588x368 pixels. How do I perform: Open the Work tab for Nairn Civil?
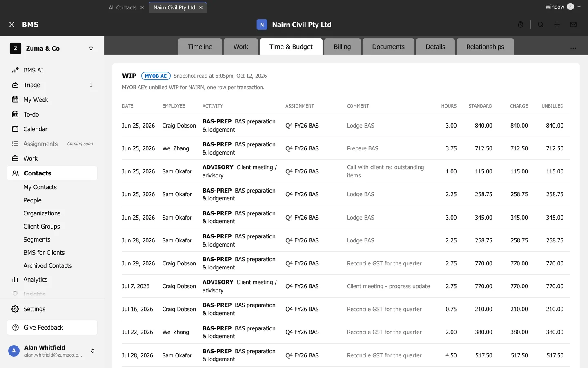241,47
